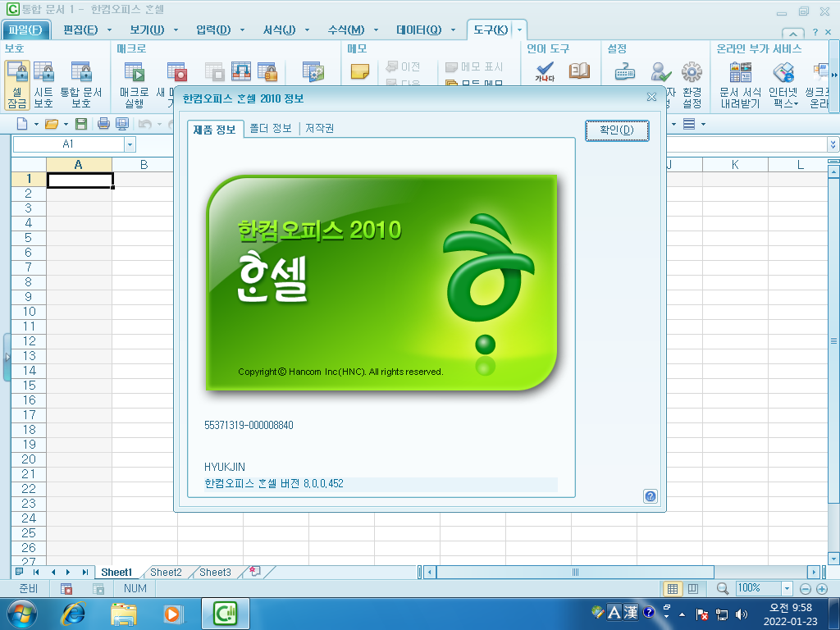Click the help question mark in dialog
Viewport: 840px width, 630px height.
coord(650,496)
